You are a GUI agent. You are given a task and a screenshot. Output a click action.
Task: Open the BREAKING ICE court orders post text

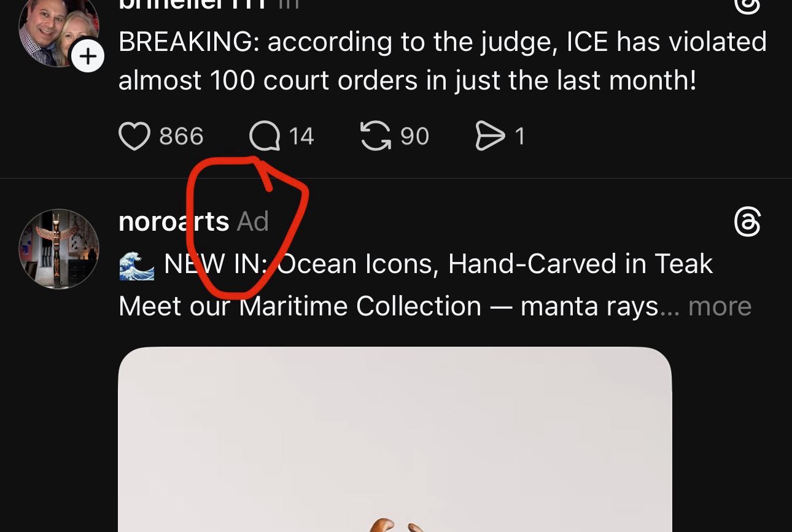[x=443, y=61]
